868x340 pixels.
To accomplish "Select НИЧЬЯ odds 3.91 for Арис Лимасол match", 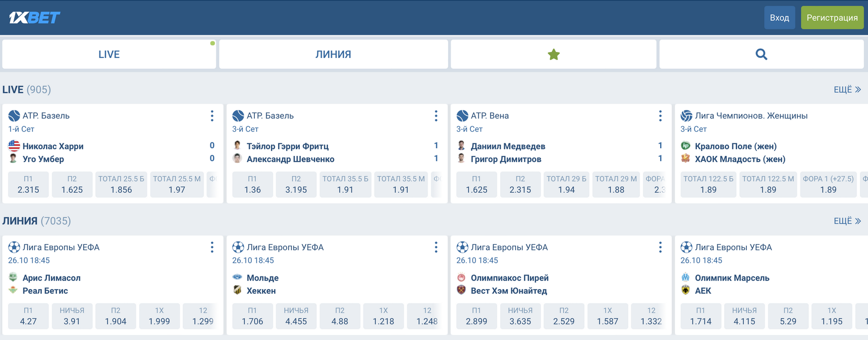I will [x=72, y=316].
